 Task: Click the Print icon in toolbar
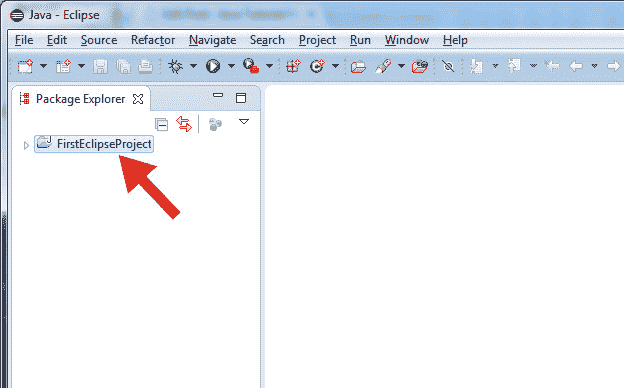coord(145,66)
